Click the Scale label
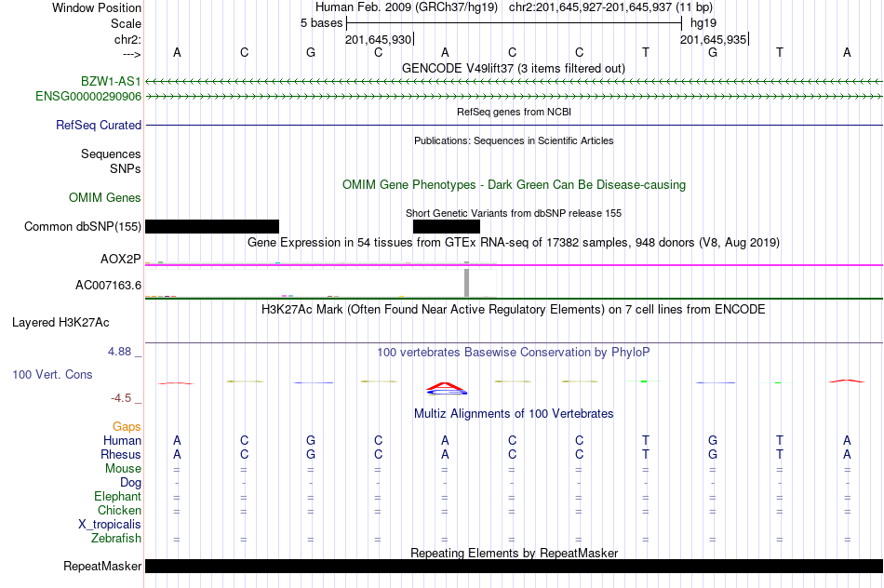 coord(126,23)
